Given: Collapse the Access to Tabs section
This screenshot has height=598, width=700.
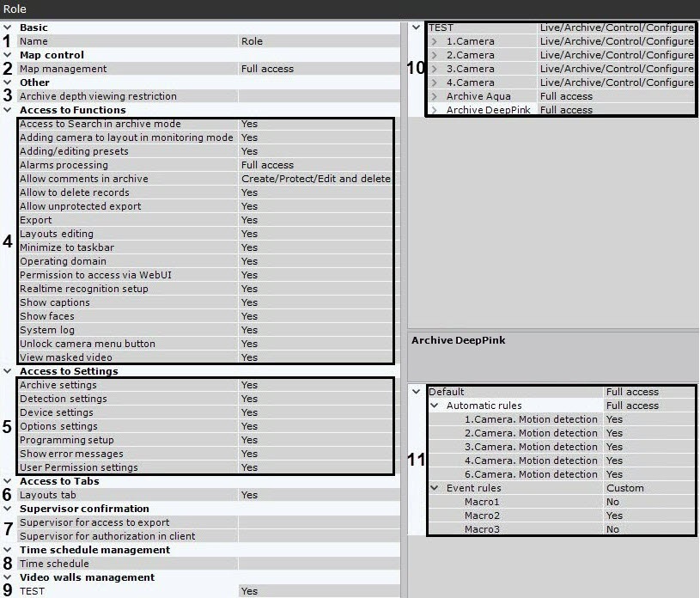Looking at the screenshot, I should (x=7, y=481).
